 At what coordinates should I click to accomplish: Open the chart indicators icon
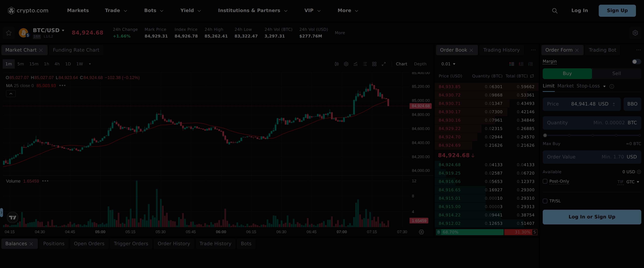(x=356, y=64)
